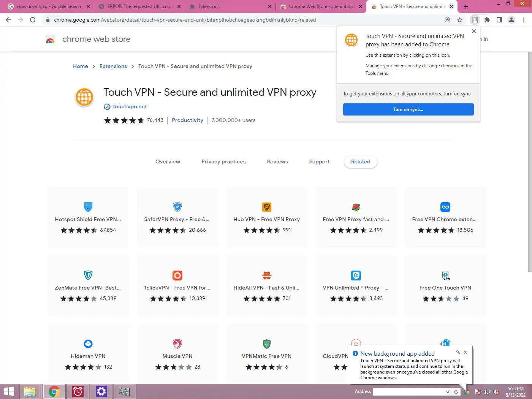532x399 pixels.
Task: Open a new browser tab
Action: pyautogui.click(x=466, y=6)
